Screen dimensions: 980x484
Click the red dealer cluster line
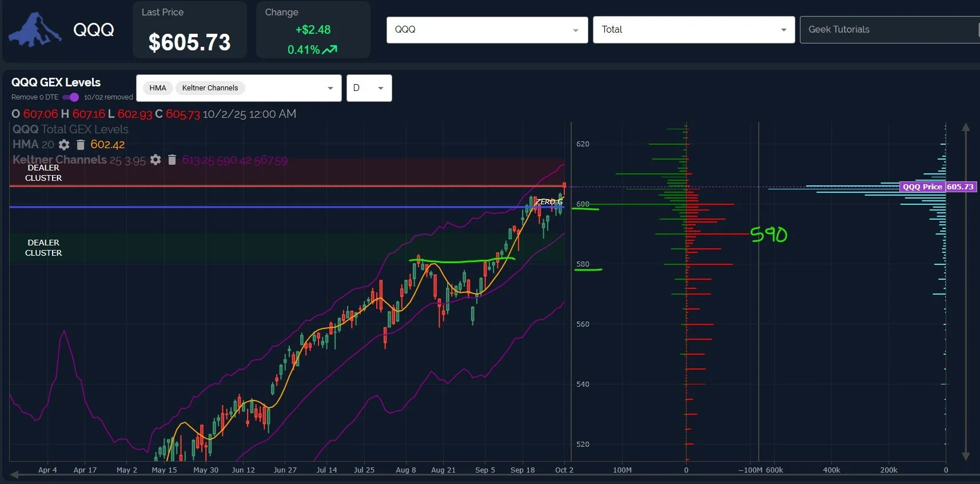point(286,186)
